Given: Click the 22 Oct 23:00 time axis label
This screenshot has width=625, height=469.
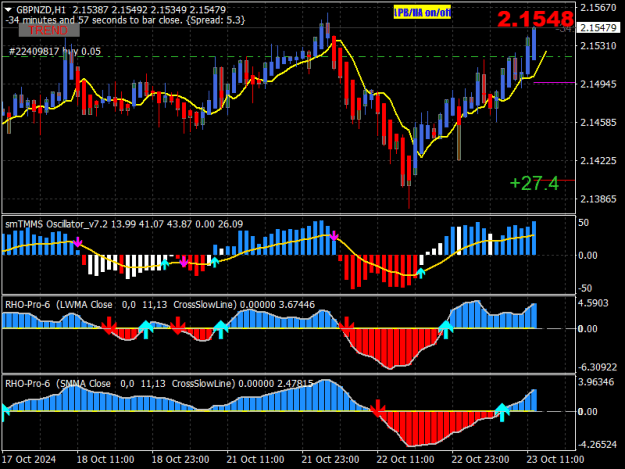Looking at the screenshot, I should 480,459.
